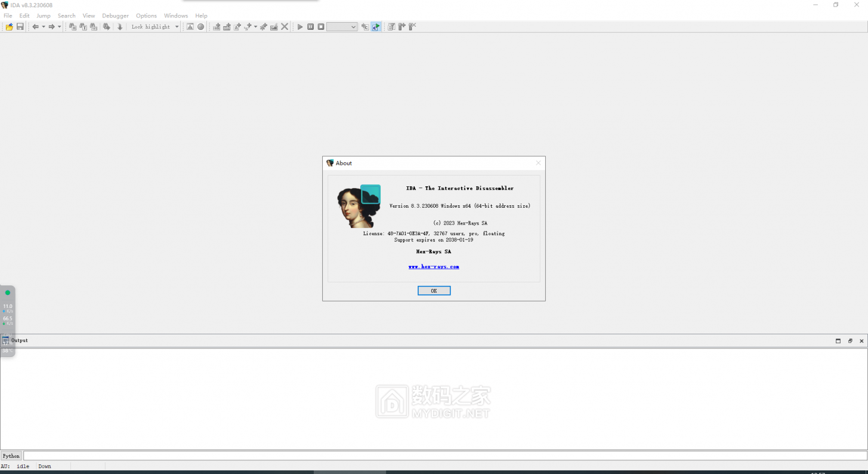Maximize the Output panel

838,341
